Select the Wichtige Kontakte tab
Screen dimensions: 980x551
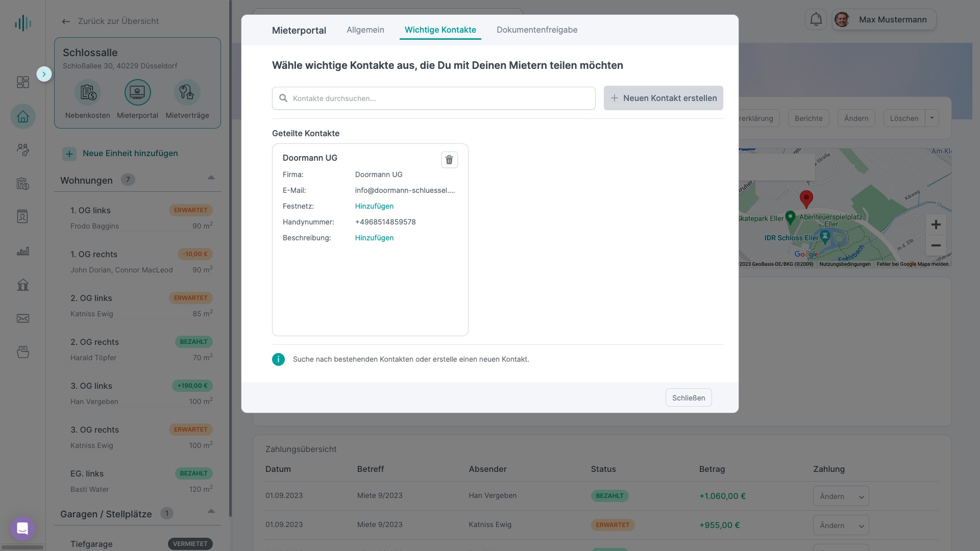coord(440,30)
